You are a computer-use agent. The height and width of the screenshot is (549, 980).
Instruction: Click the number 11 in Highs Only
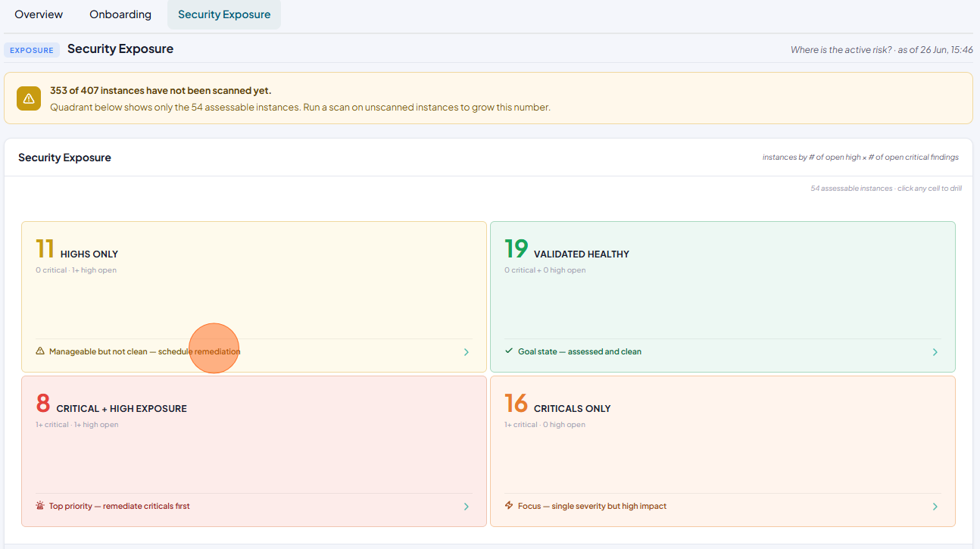pyautogui.click(x=45, y=249)
